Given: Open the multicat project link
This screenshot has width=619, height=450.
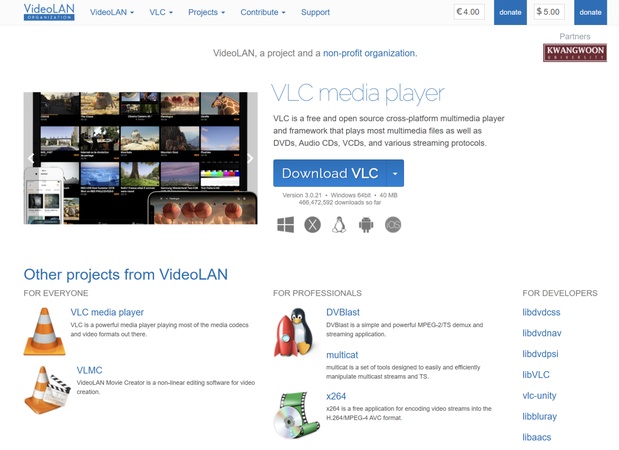Looking at the screenshot, I should pos(342,355).
